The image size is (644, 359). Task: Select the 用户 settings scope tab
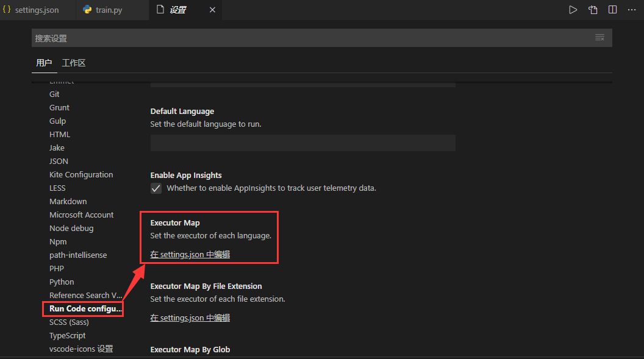(44, 63)
